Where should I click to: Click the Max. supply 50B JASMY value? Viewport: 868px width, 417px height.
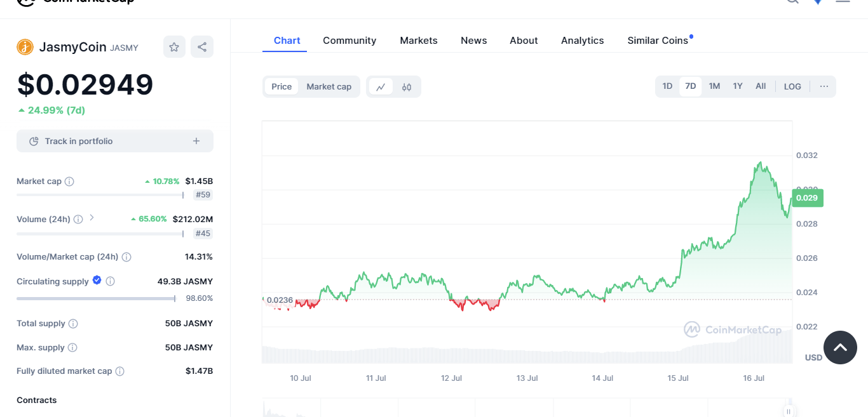coord(189,348)
